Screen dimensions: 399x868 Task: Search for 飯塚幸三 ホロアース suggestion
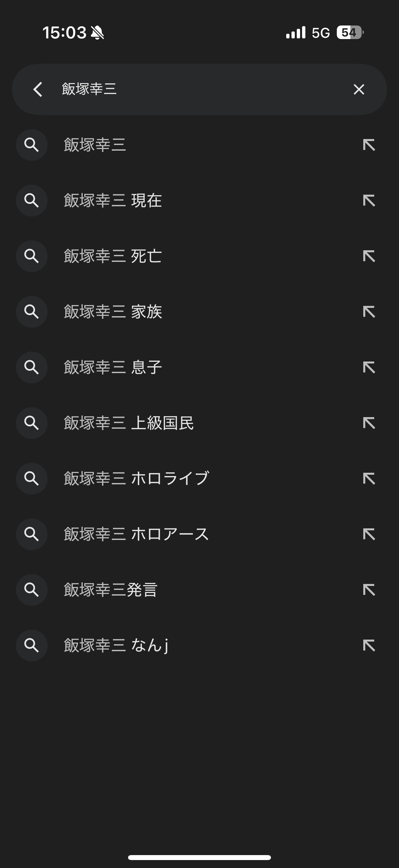point(136,534)
